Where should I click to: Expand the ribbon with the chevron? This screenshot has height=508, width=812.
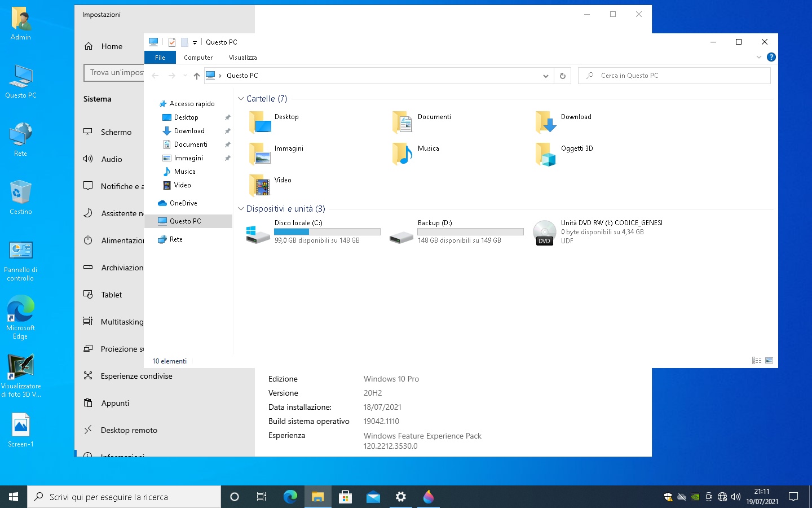pyautogui.click(x=759, y=57)
